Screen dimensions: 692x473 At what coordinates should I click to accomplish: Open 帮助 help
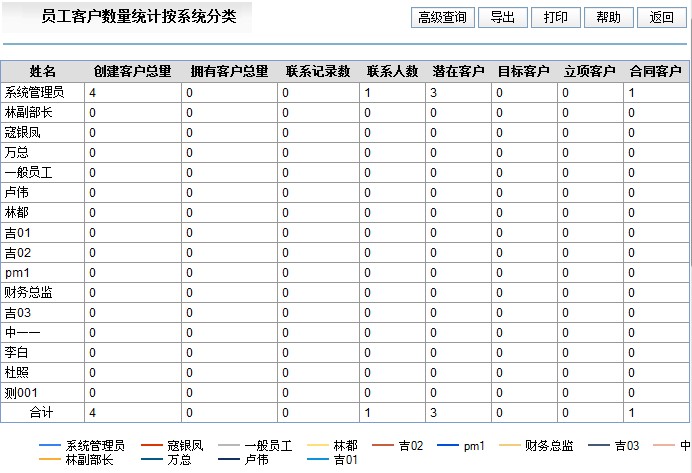pyautogui.click(x=608, y=18)
